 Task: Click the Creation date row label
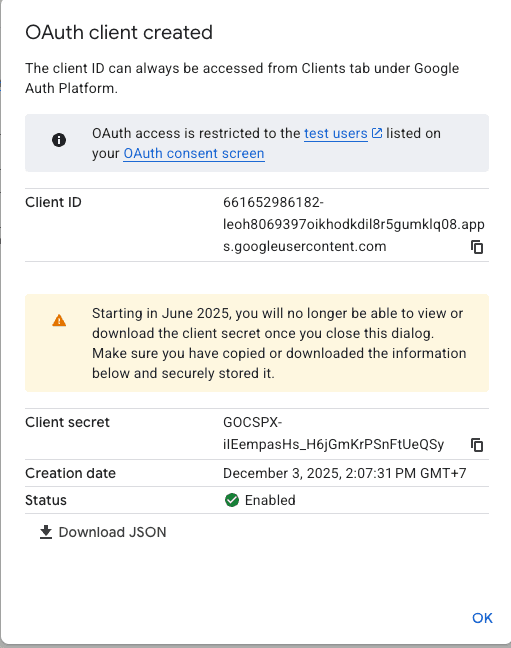click(x=70, y=473)
